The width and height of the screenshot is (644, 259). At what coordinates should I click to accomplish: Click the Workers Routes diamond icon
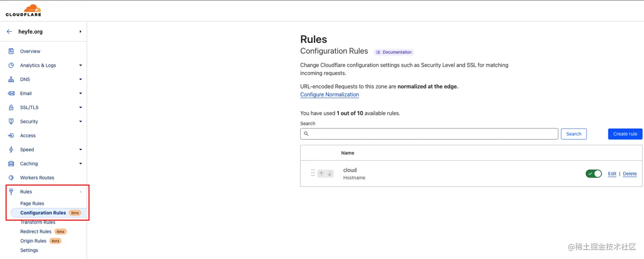click(x=11, y=178)
